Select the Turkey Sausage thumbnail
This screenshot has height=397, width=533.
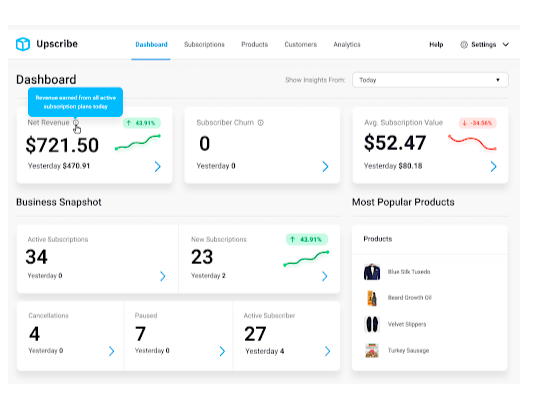click(372, 350)
